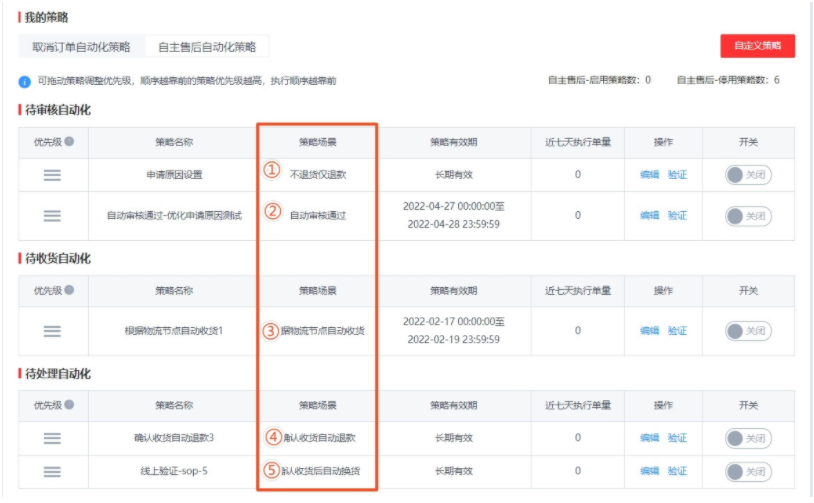
Task: Click drag handle for 根据物流节点自动收货1 row
Action: pyautogui.click(x=52, y=331)
